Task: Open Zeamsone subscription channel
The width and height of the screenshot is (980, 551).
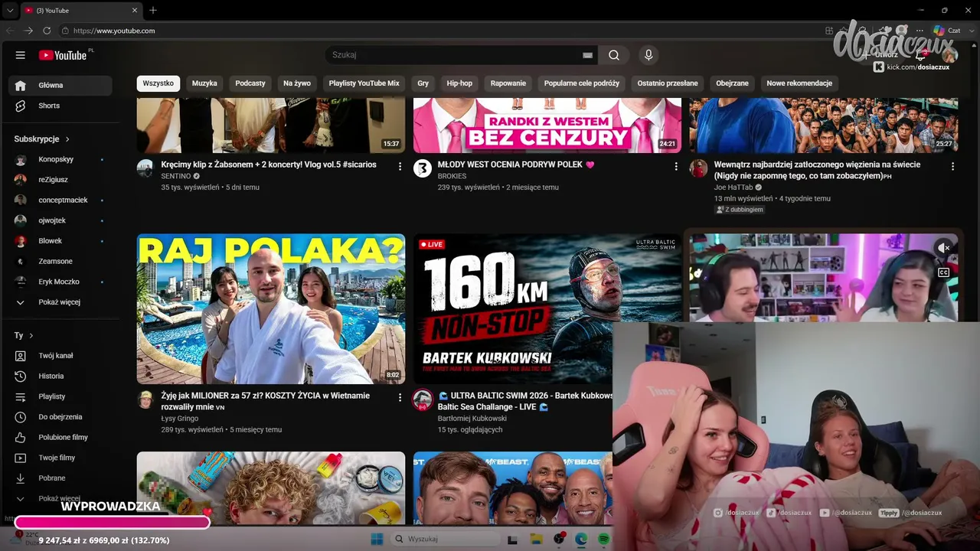Action: 60,262
